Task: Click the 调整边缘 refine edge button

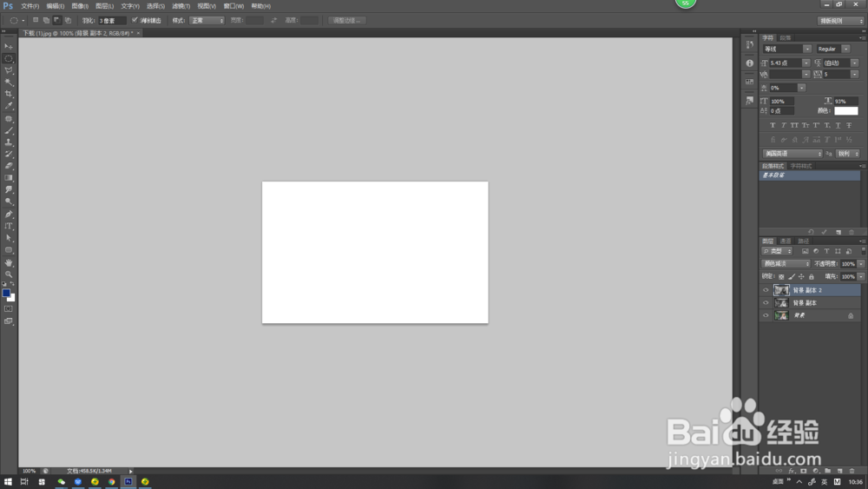Action: pyautogui.click(x=346, y=21)
